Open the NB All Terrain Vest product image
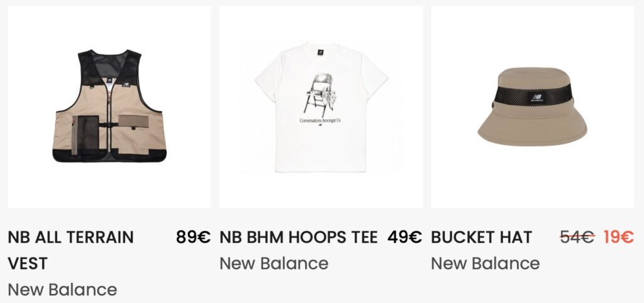Screen dimensions: 644x303 109,106
